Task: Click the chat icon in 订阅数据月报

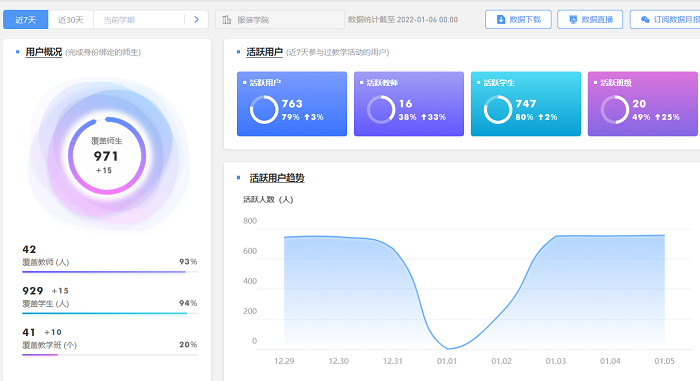Action: coord(645,20)
